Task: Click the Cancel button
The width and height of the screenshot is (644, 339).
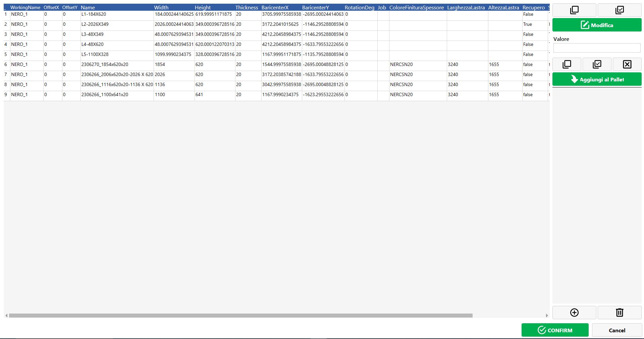Action: (x=617, y=330)
